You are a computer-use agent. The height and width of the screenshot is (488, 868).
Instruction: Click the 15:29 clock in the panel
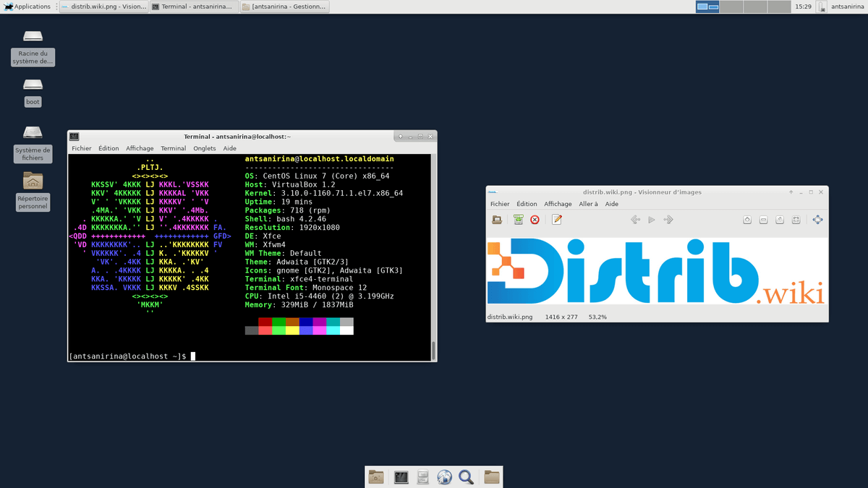(803, 7)
